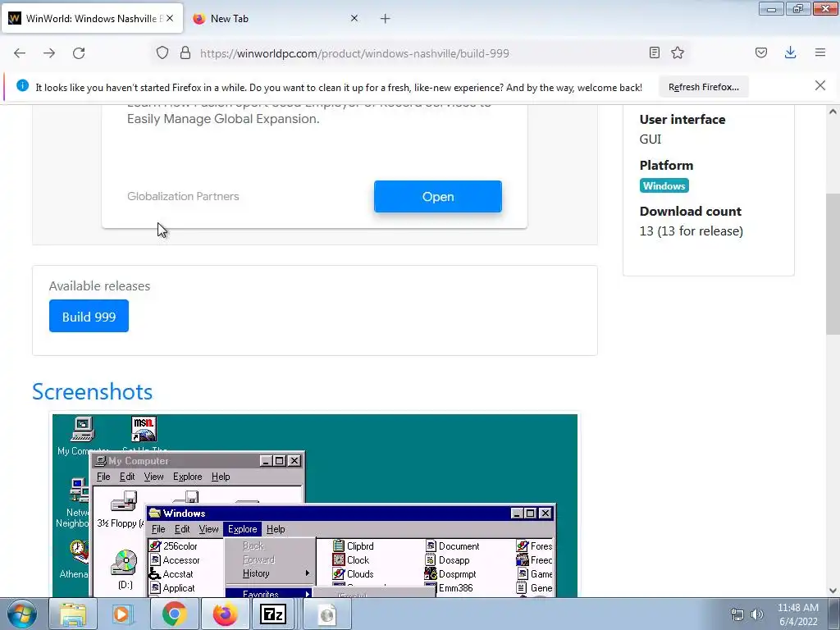Open the volume speaker tray icon
Viewport: 840px width, 630px height.
pyautogui.click(x=756, y=615)
